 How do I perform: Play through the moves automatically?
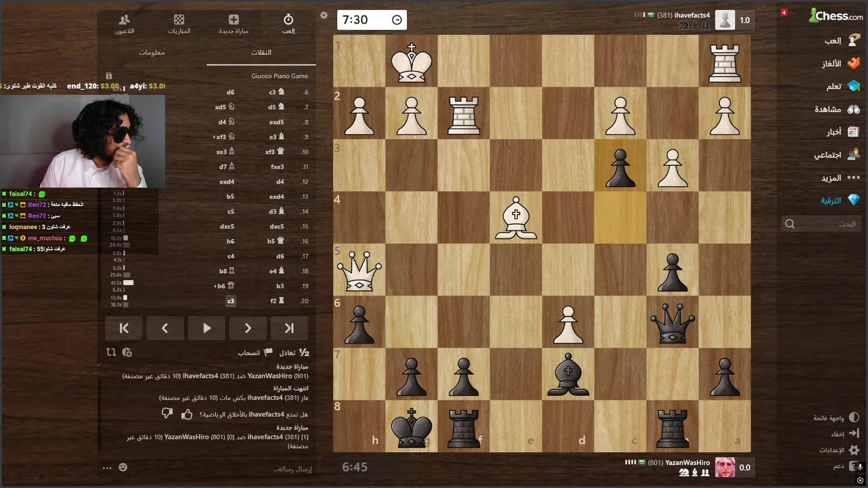click(207, 328)
